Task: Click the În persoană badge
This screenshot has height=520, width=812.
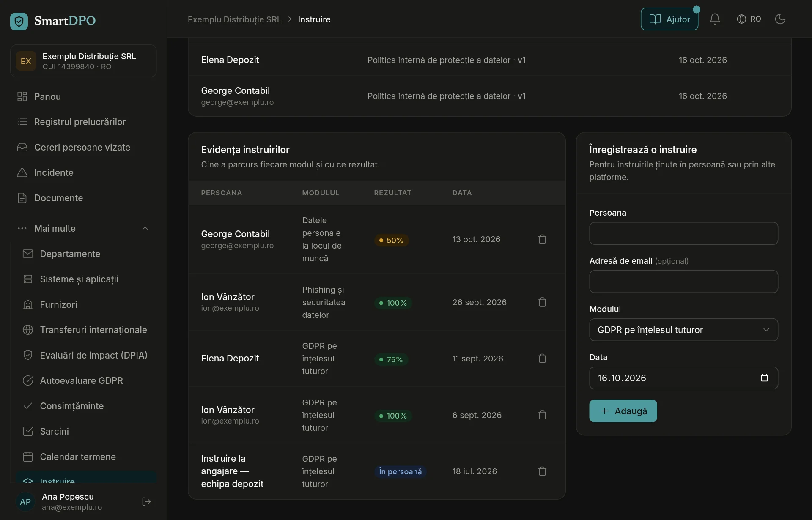Action: tap(400, 471)
